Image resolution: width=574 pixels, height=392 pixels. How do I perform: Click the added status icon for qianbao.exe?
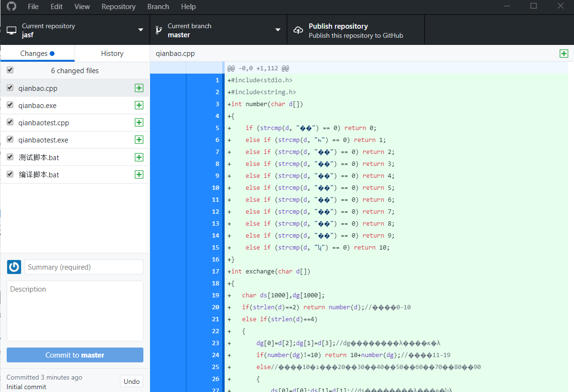coord(139,105)
